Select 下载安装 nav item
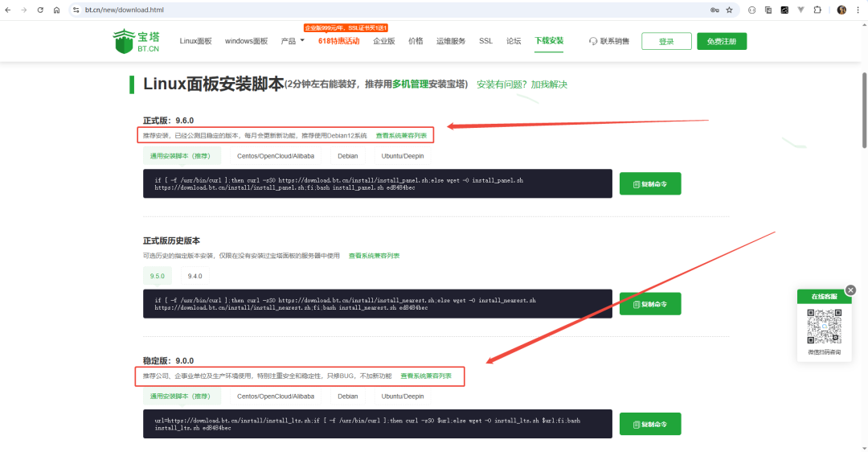The image size is (868, 452). coord(549,41)
